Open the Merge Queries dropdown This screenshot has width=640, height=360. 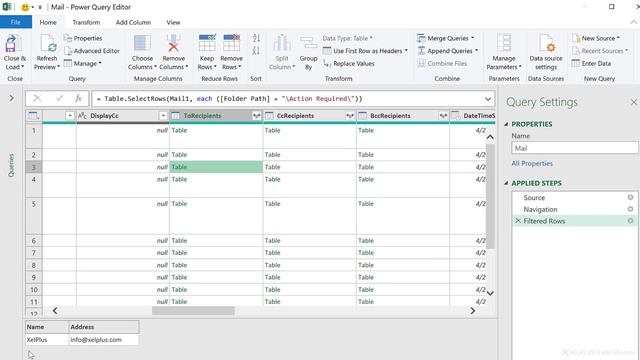coord(446,38)
